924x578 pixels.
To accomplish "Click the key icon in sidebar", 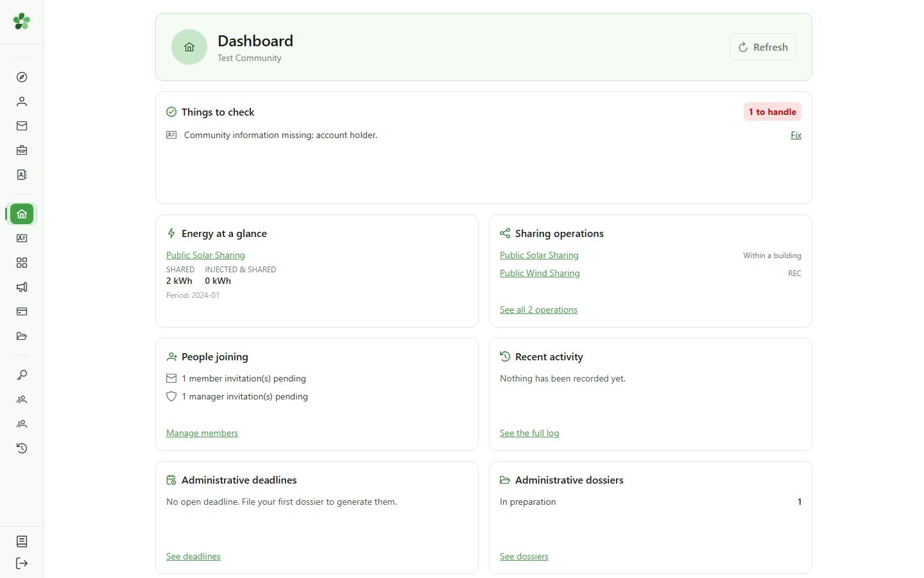I will [22, 375].
